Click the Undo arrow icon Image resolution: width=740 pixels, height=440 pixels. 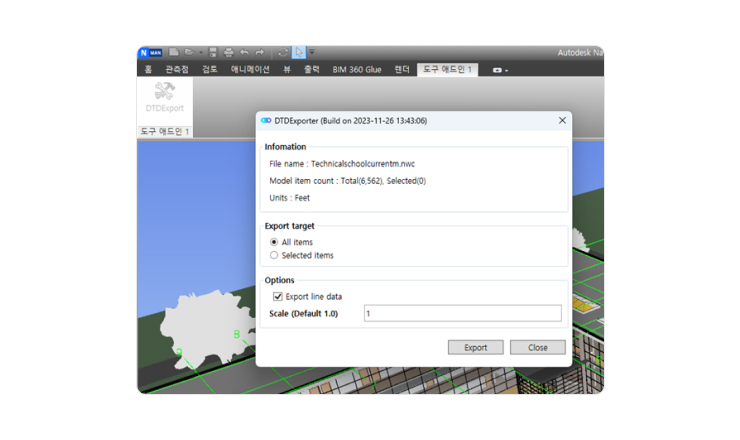[x=244, y=52]
